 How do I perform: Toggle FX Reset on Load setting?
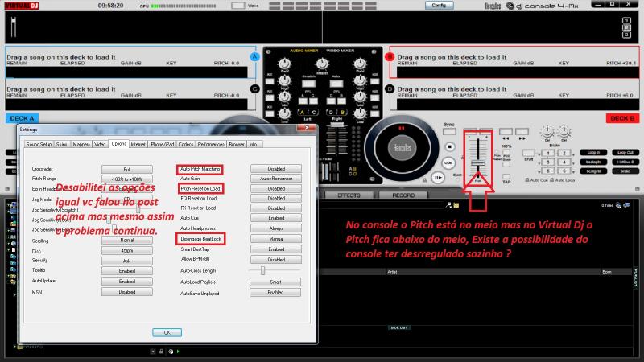click(276, 208)
